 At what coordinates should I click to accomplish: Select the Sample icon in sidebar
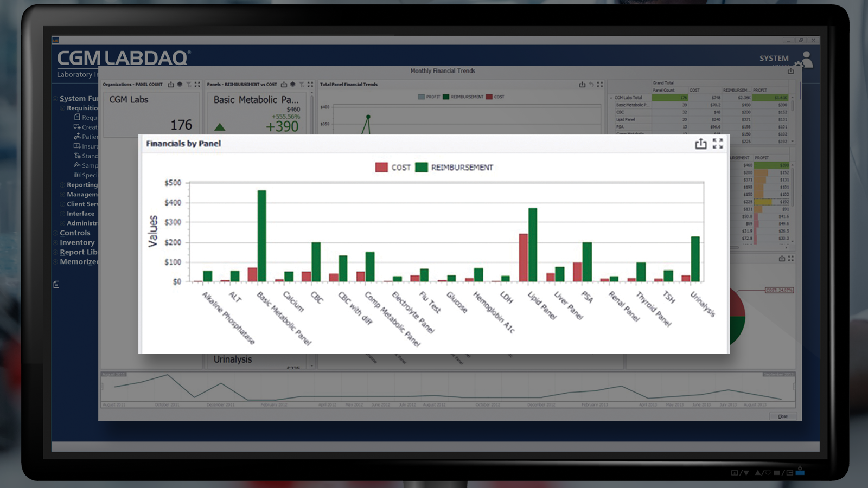(77, 165)
